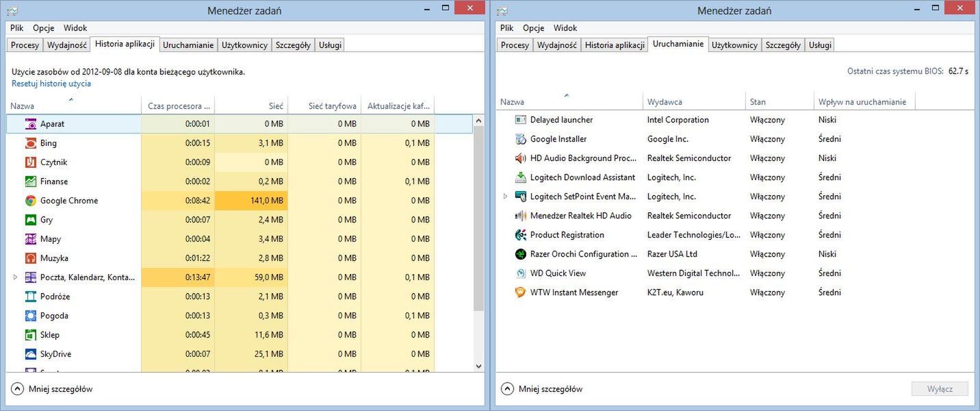Expand the Poczta, Kalendarz, Kontakty row
Viewport: 980px width, 411px height.
click(x=15, y=277)
